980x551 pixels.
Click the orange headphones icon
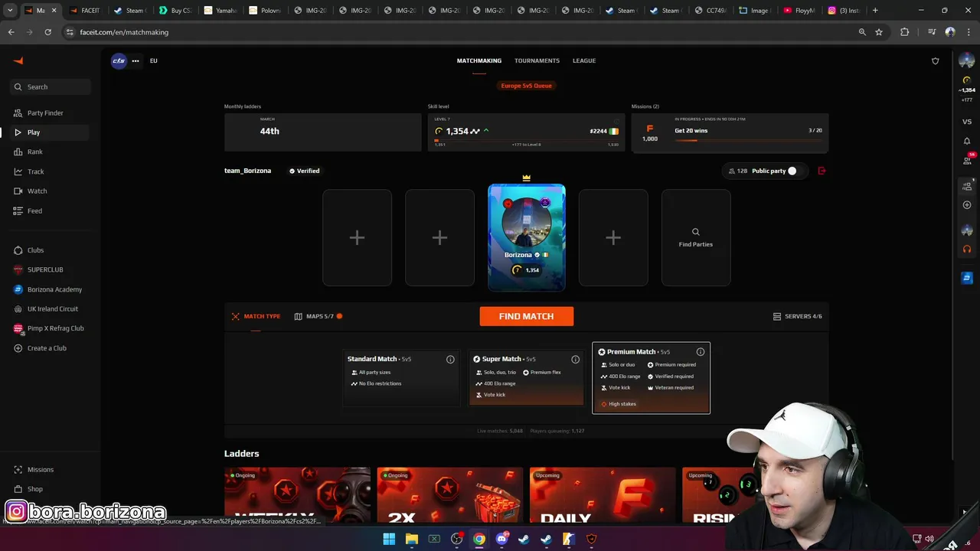coord(967,249)
